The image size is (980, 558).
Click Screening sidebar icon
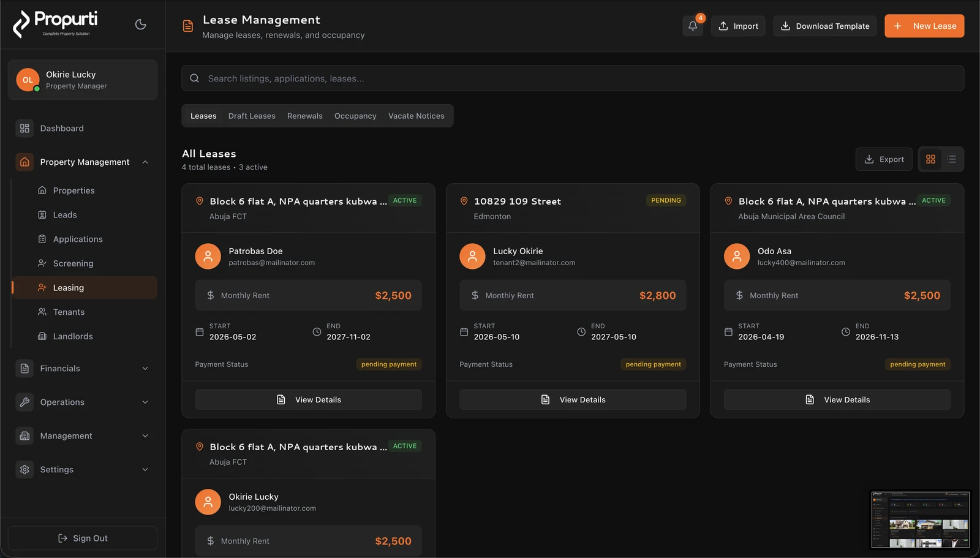pyautogui.click(x=42, y=263)
